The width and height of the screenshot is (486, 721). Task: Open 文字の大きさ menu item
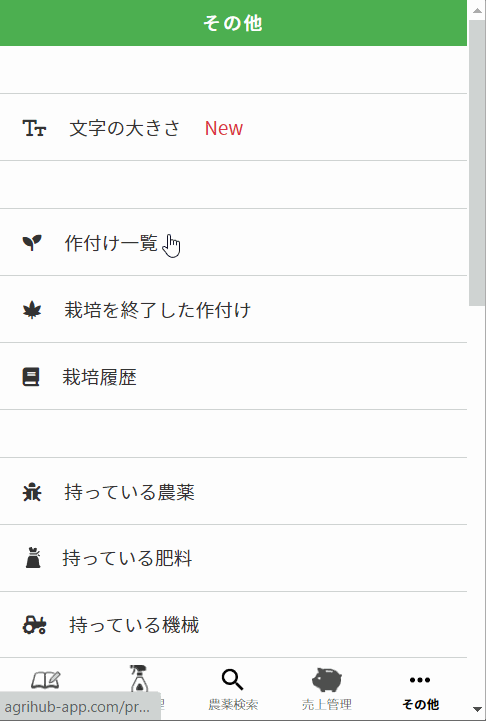point(233,127)
